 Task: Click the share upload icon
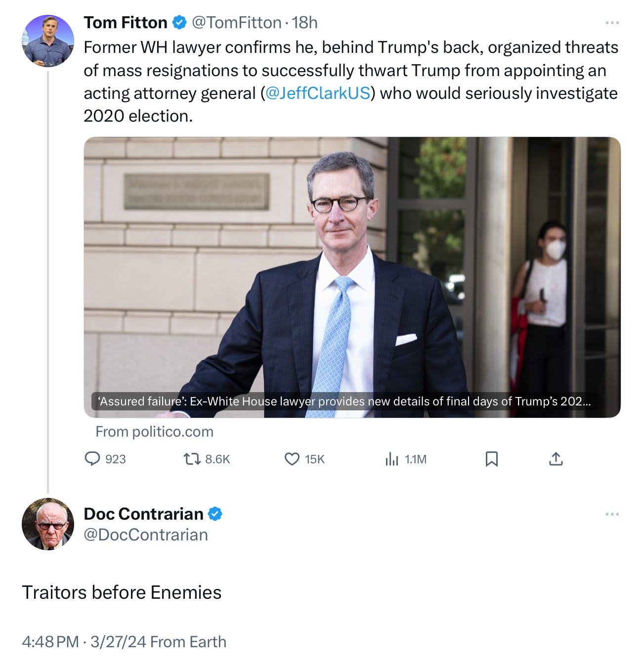coord(556,459)
